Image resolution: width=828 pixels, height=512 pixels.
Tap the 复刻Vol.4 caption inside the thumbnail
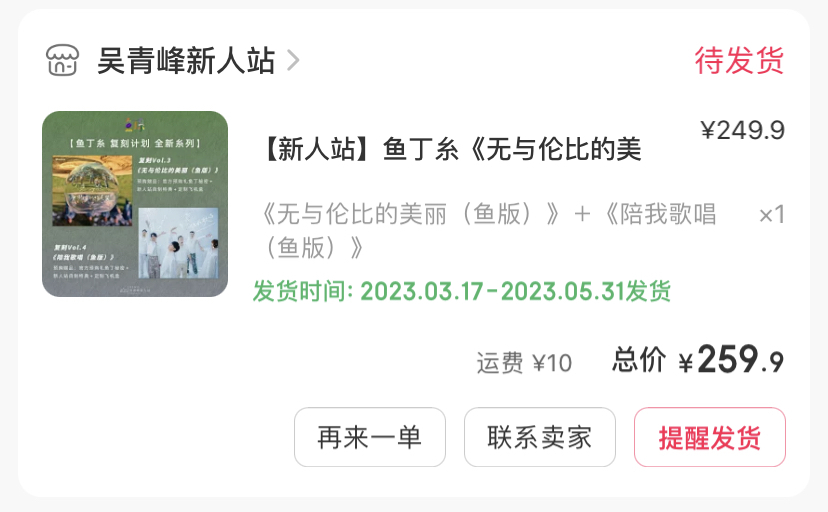coord(70,247)
